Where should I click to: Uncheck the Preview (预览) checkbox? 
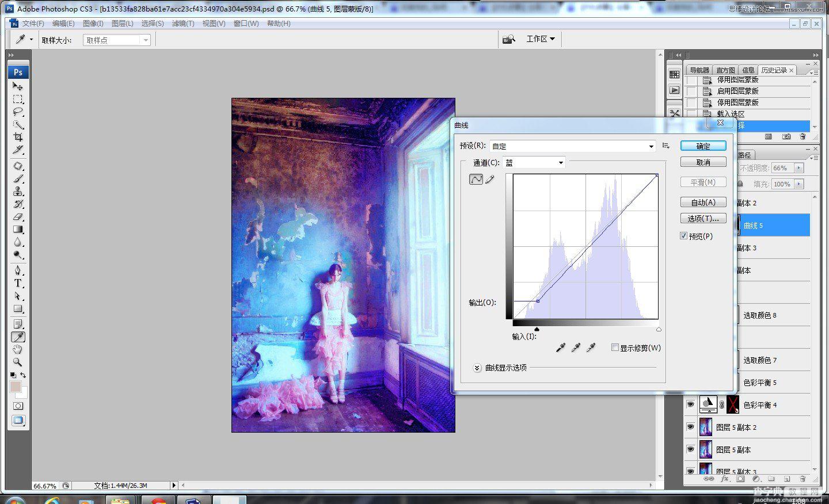click(684, 236)
